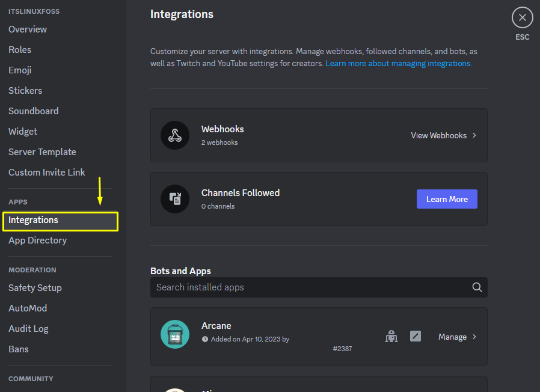The image size is (540, 392).
Task: Click the robot icon on Arcane row
Action: point(391,337)
